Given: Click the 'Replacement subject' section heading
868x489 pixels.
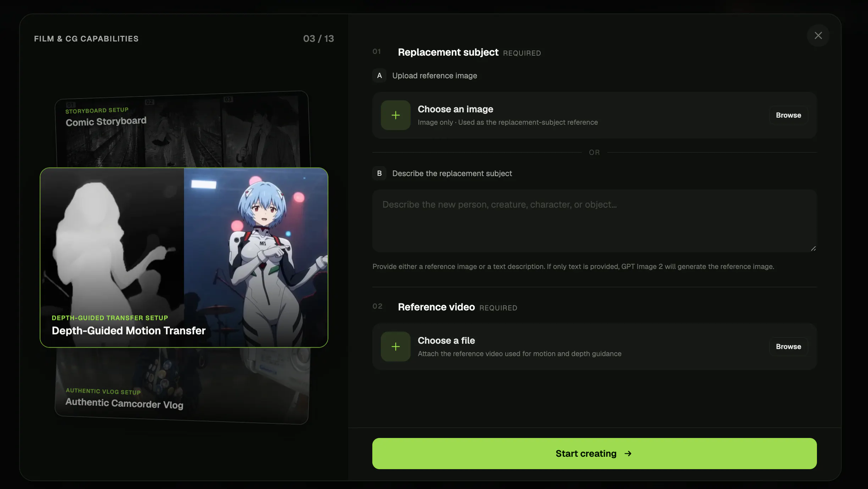Looking at the screenshot, I should 448,52.
